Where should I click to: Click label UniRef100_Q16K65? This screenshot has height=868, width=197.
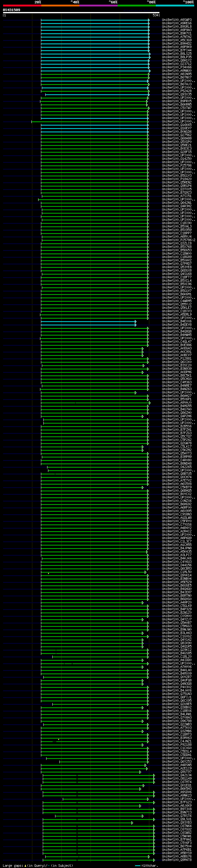click(177, 125)
